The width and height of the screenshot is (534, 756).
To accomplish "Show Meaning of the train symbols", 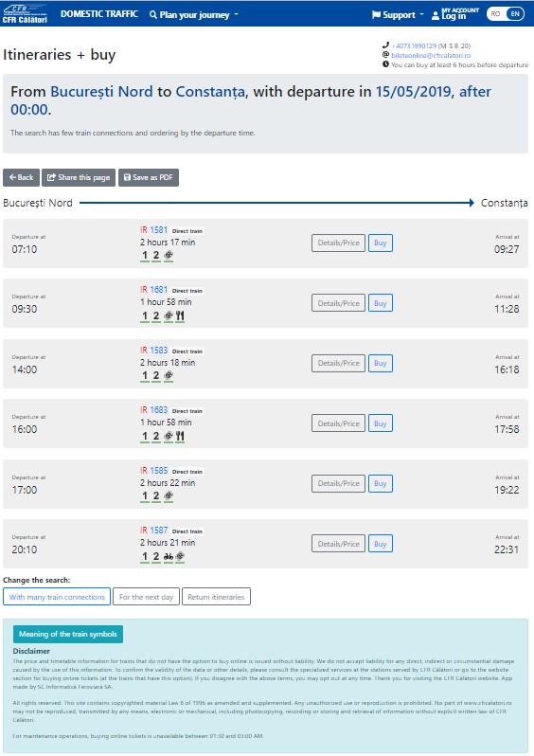I will 68,634.
